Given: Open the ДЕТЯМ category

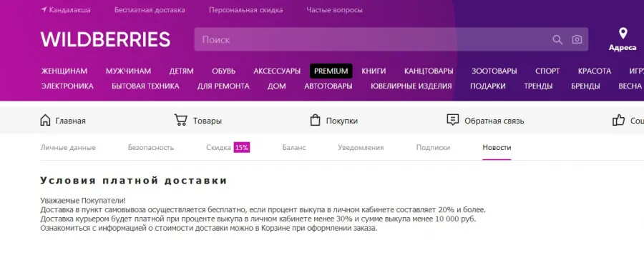Looking at the screenshot, I should point(182,71).
